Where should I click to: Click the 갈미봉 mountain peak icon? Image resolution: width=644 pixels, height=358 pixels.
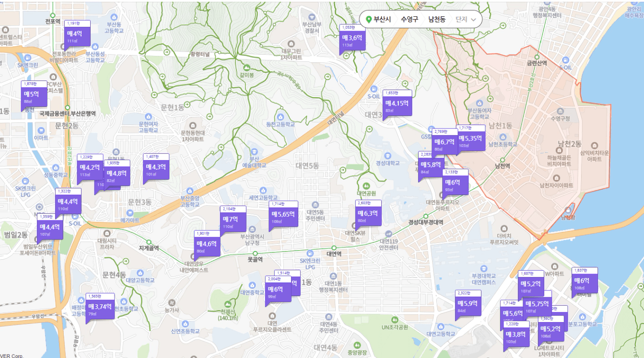[x=246, y=68]
